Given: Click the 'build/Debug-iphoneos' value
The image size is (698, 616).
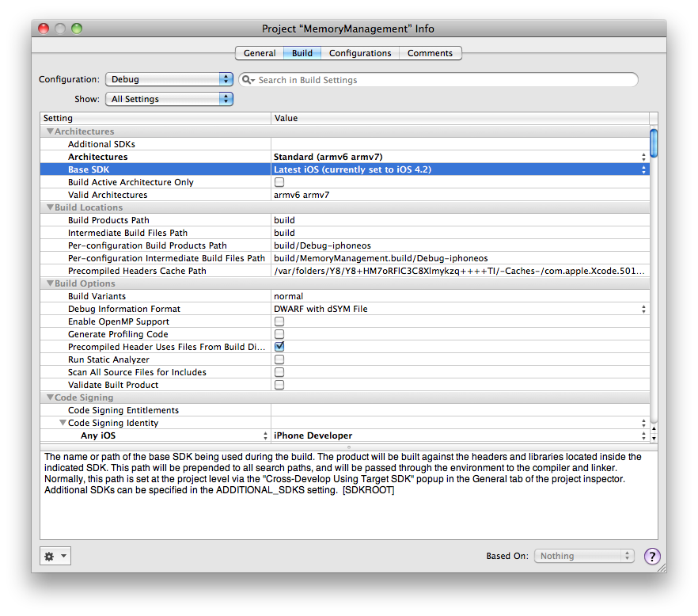Looking at the screenshot, I should coord(322,245).
